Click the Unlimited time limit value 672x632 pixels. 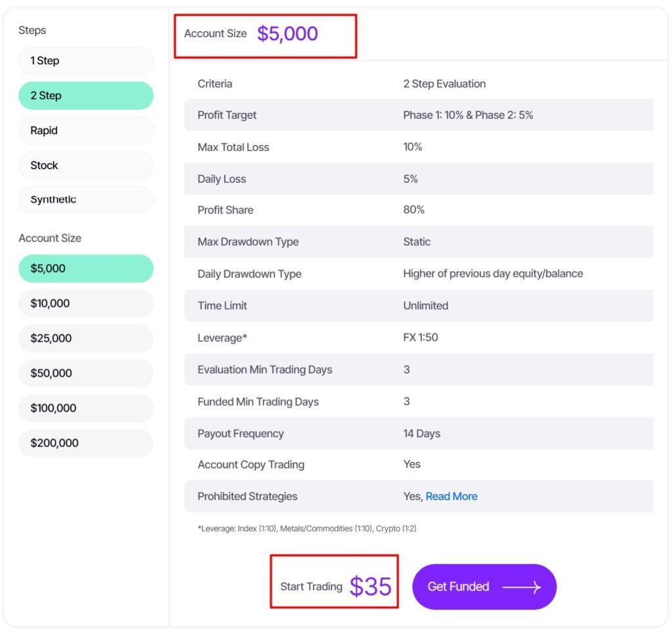click(425, 306)
